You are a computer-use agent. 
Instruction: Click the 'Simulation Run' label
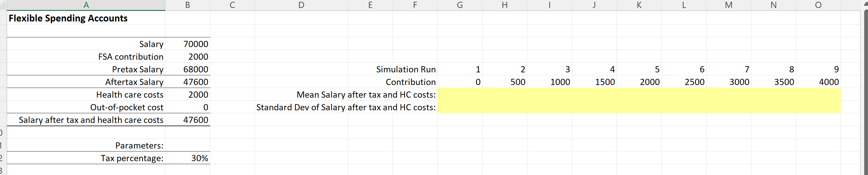[x=406, y=69]
